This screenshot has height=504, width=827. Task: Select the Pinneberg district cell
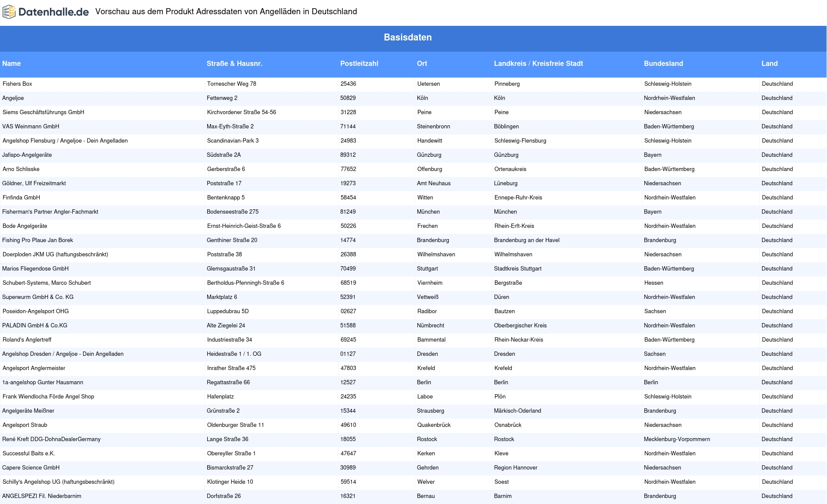click(x=507, y=84)
